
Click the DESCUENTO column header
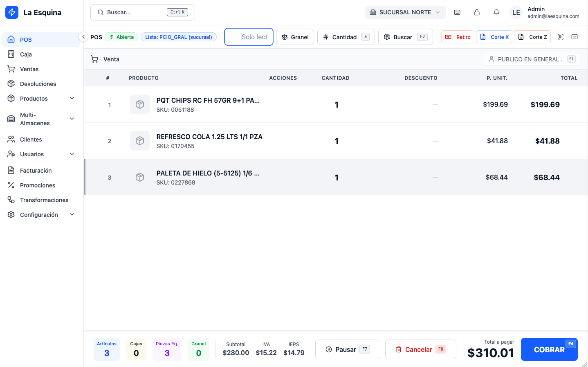(421, 78)
